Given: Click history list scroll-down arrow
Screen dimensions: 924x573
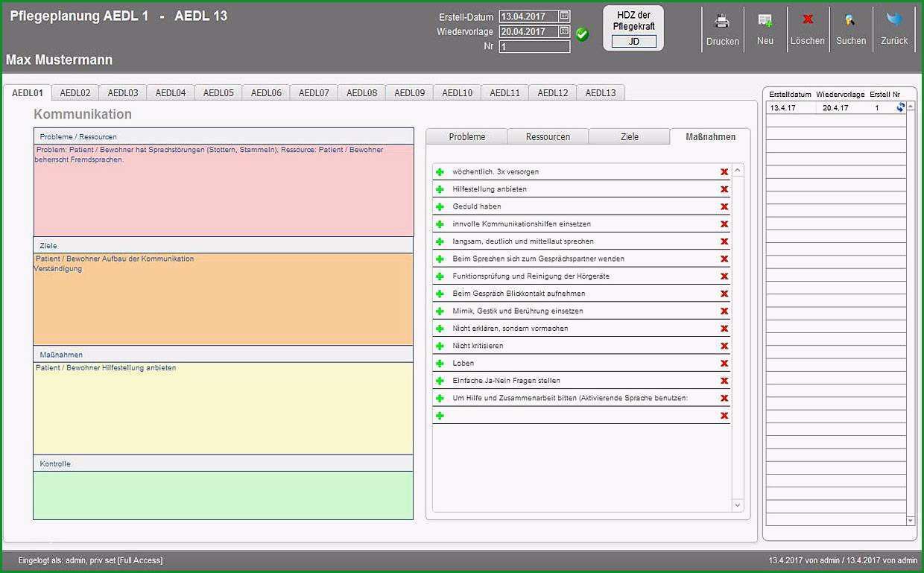Looking at the screenshot, I should tap(911, 520).
